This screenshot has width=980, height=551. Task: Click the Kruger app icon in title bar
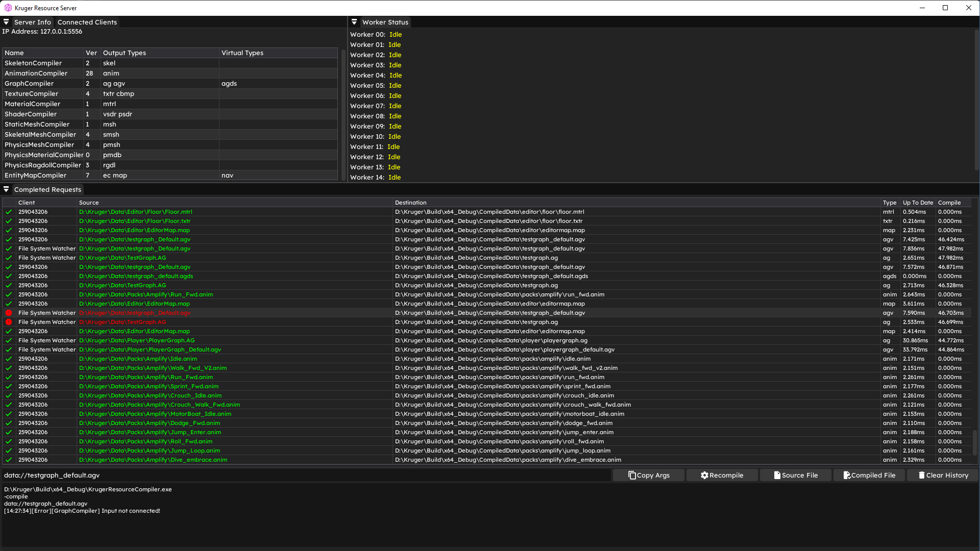point(8,8)
